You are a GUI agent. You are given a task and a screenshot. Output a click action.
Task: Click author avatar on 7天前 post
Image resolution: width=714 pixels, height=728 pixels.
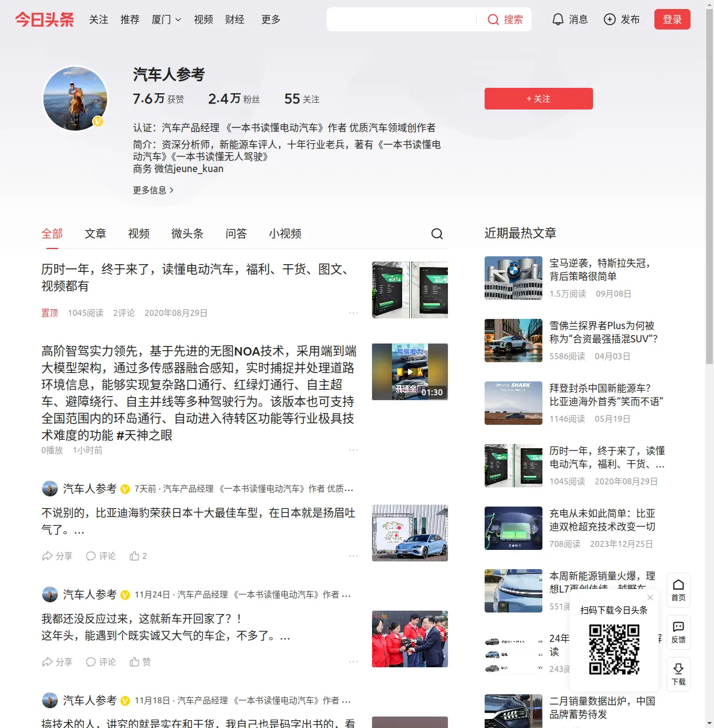[49, 489]
